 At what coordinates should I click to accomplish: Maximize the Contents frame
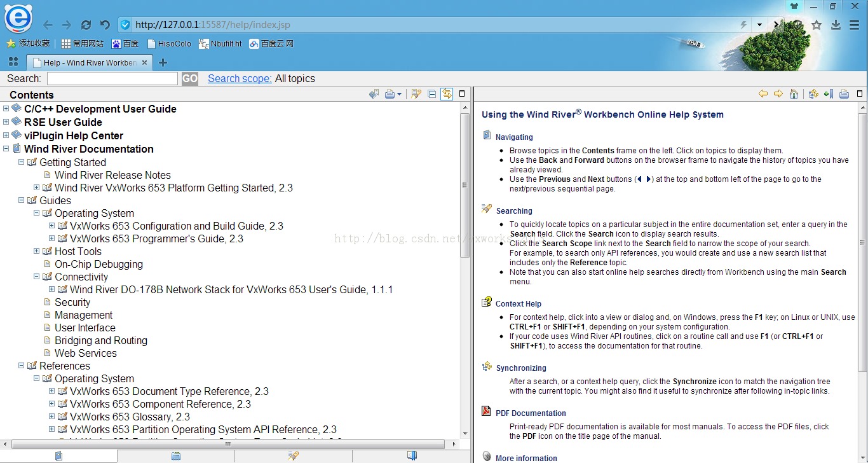462,94
